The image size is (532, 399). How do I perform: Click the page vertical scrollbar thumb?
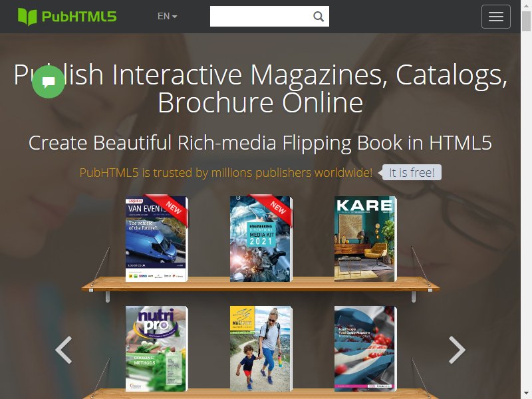click(x=526, y=21)
